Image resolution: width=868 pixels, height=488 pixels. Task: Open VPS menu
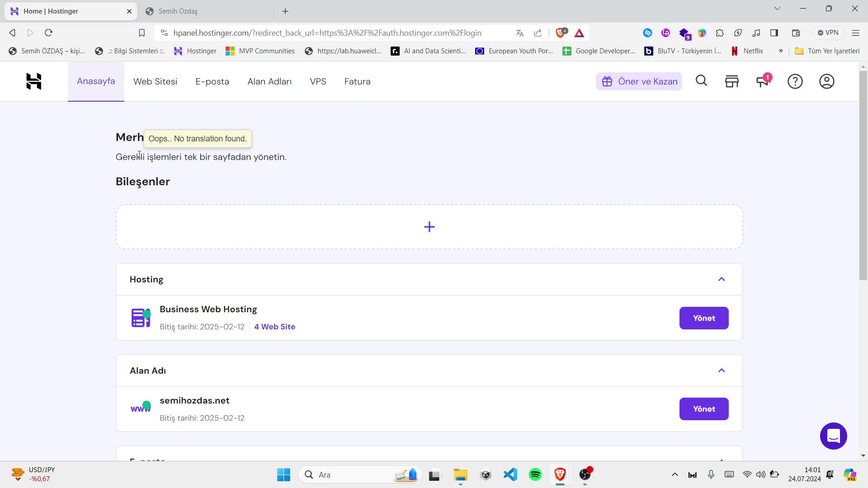coord(318,81)
